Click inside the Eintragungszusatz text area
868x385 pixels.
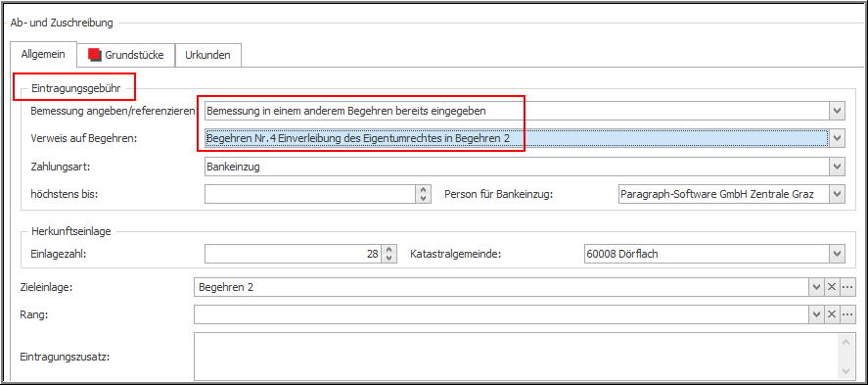[x=516, y=357]
